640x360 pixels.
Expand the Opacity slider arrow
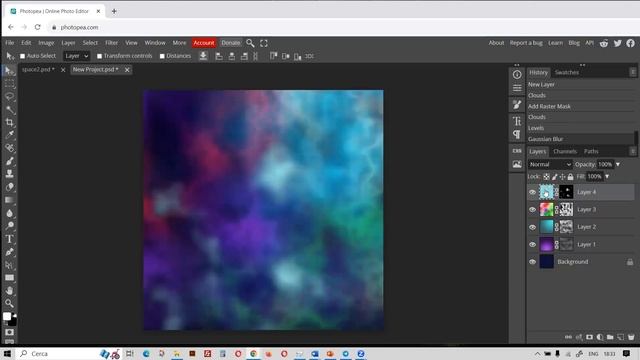pos(618,164)
